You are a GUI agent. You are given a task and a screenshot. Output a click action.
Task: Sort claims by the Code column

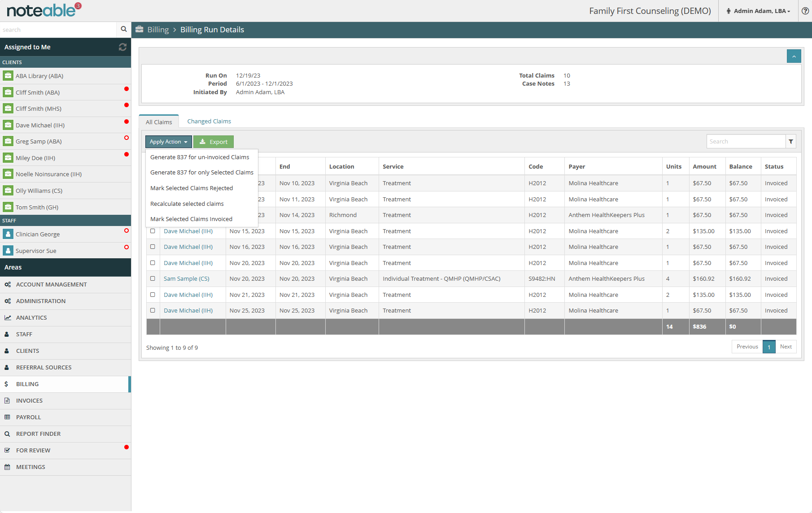544,166
